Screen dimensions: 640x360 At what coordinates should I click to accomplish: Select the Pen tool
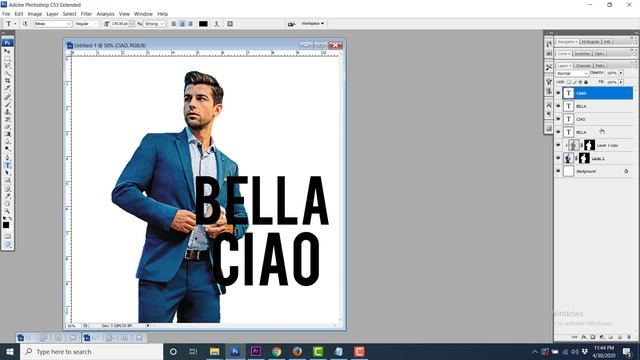click(x=7, y=158)
